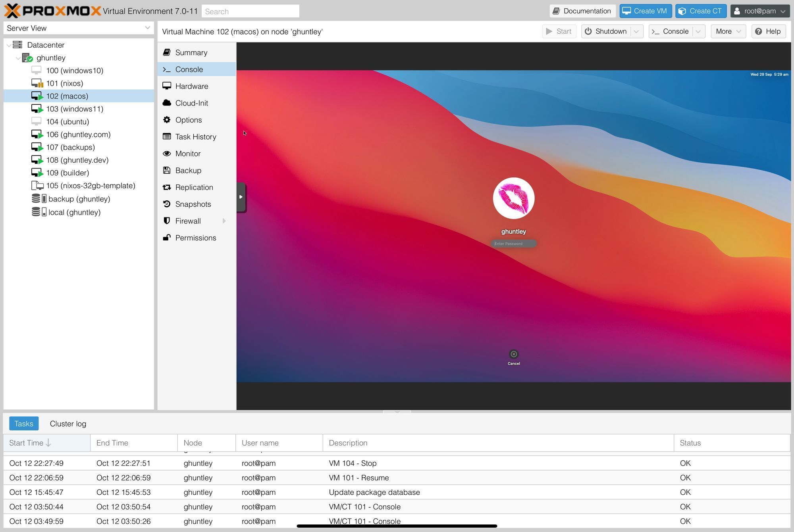Open the Task History menu item
The height and width of the screenshot is (532, 794).
click(x=195, y=136)
